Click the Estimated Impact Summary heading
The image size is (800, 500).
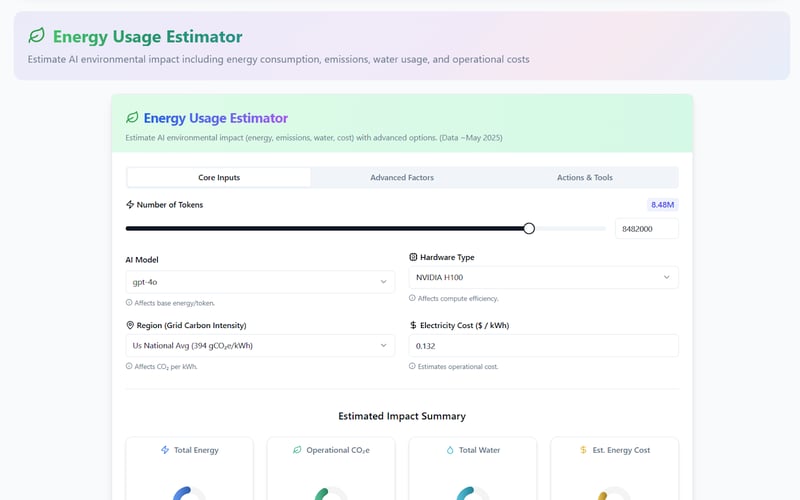click(402, 416)
